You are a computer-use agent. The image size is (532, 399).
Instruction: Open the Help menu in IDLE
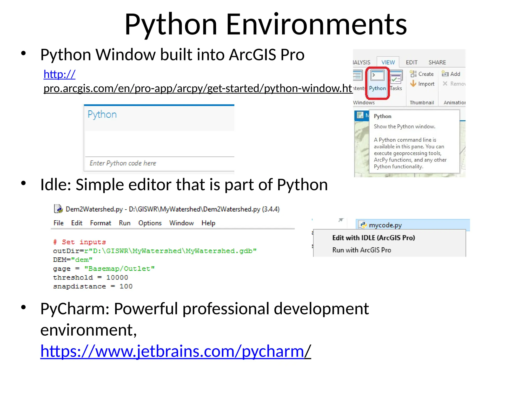pos(208,223)
